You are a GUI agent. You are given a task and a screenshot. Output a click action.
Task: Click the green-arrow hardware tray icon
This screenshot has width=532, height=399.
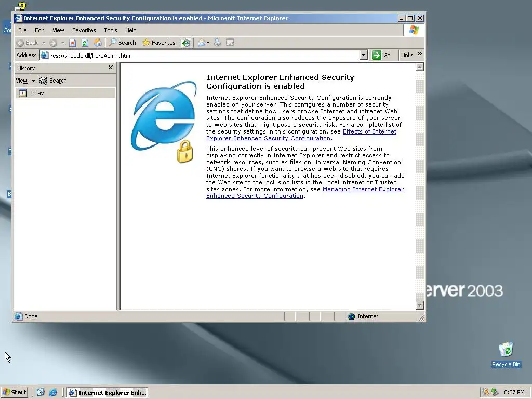point(495,392)
